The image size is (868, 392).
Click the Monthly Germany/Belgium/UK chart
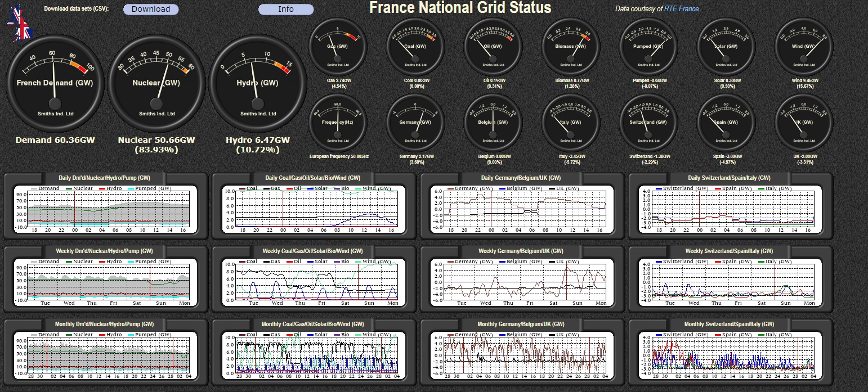tap(523, 355)
